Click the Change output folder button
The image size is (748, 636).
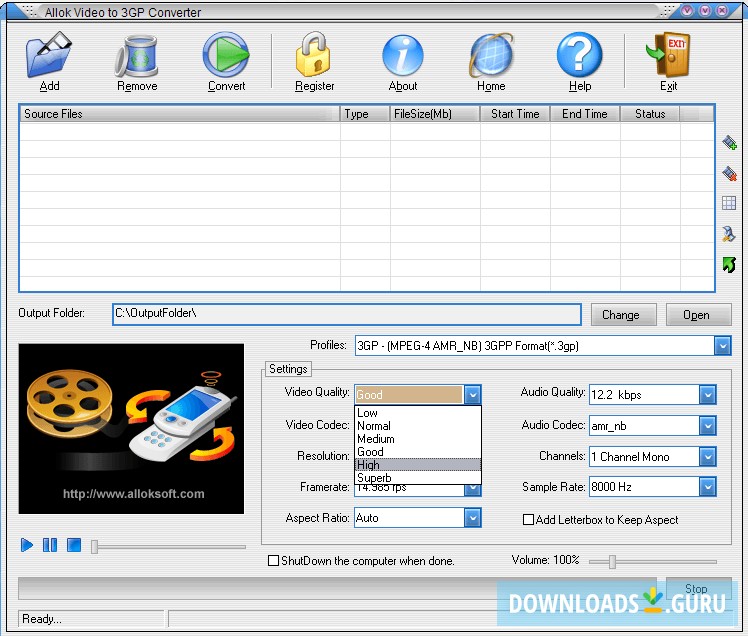click(x=623, y=315)
